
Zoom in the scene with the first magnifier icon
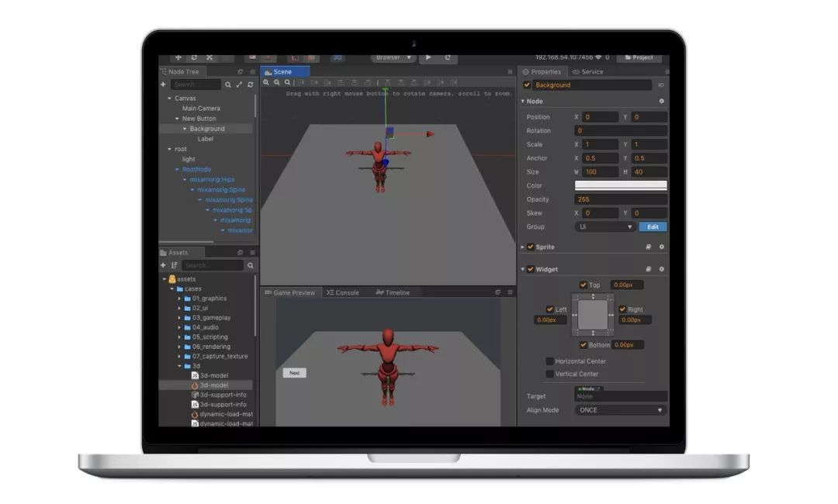click(266, 82)
